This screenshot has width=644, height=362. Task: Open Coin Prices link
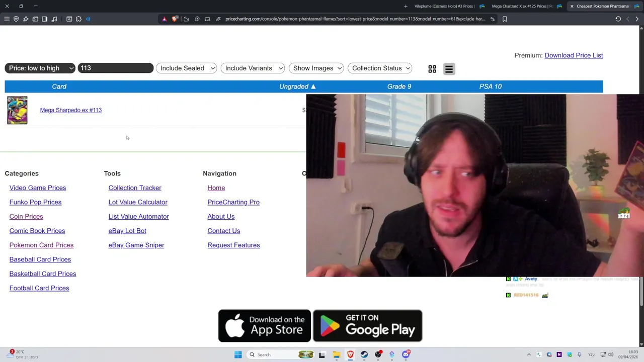tap(26, 217)
